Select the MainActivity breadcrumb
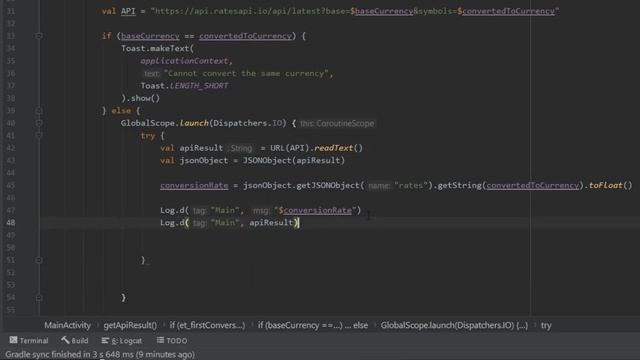The width and height of the screenshot is (640, 360). [x=67, y=325]
